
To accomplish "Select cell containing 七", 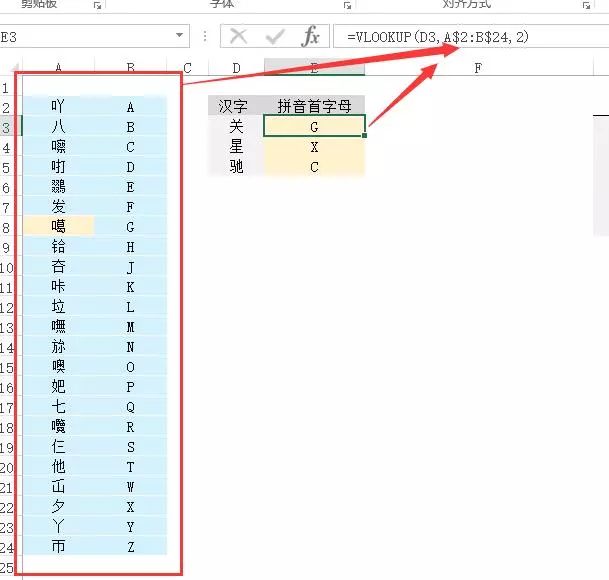I will pos(58,407).
